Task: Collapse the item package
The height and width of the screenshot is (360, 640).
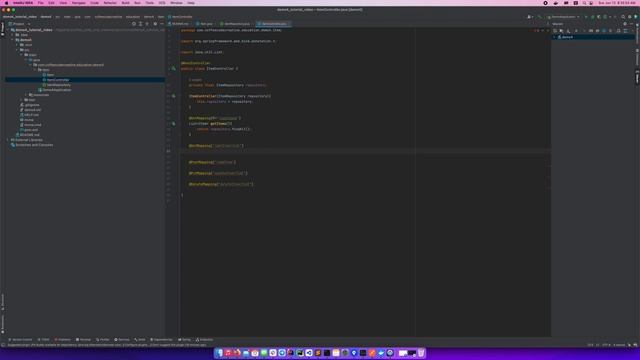Action: tap(35, 70)
